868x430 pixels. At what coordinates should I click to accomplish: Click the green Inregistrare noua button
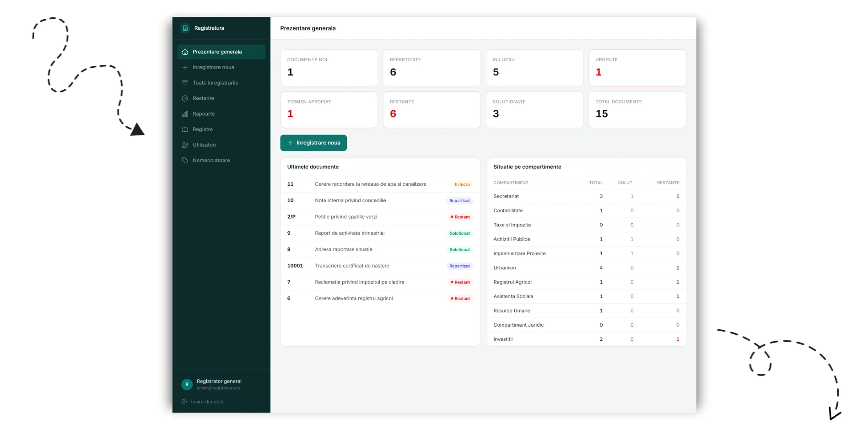coord(313,143)
